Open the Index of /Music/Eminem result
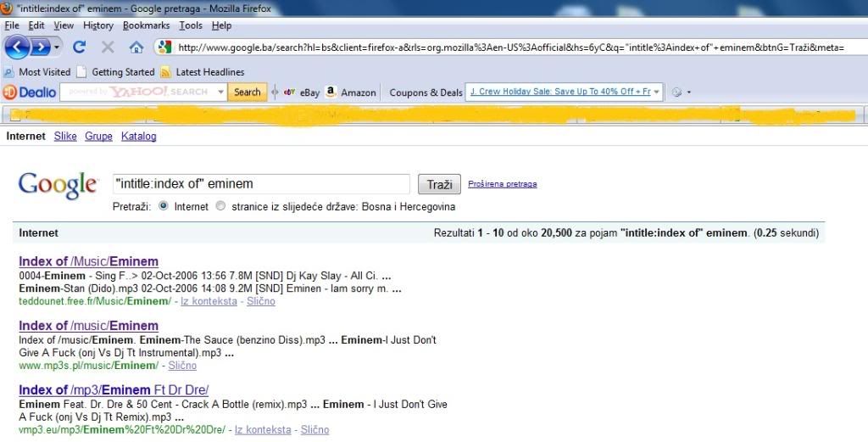868x442 pixels. (88, 261)
